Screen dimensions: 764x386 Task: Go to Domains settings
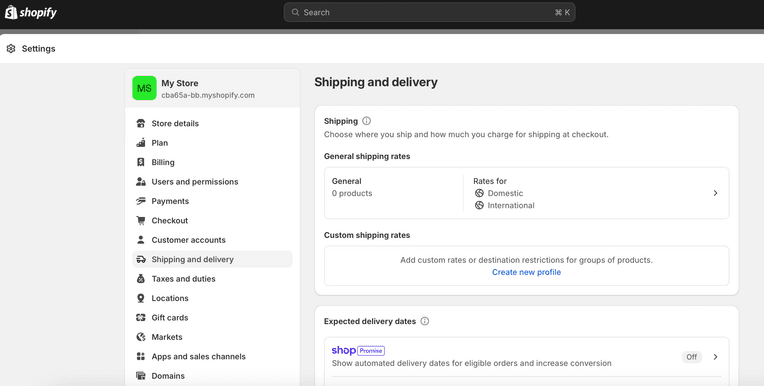pos(212,376)
